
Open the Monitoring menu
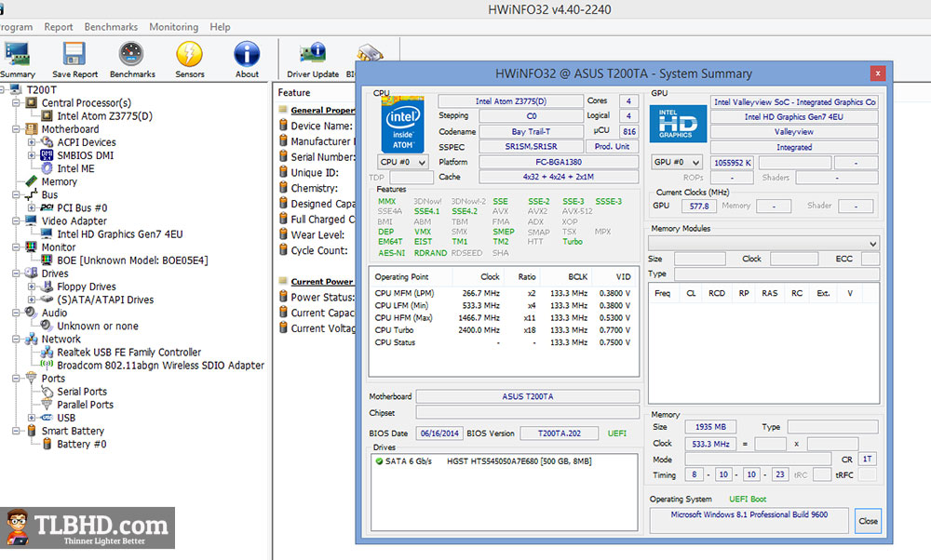point(173,27)
